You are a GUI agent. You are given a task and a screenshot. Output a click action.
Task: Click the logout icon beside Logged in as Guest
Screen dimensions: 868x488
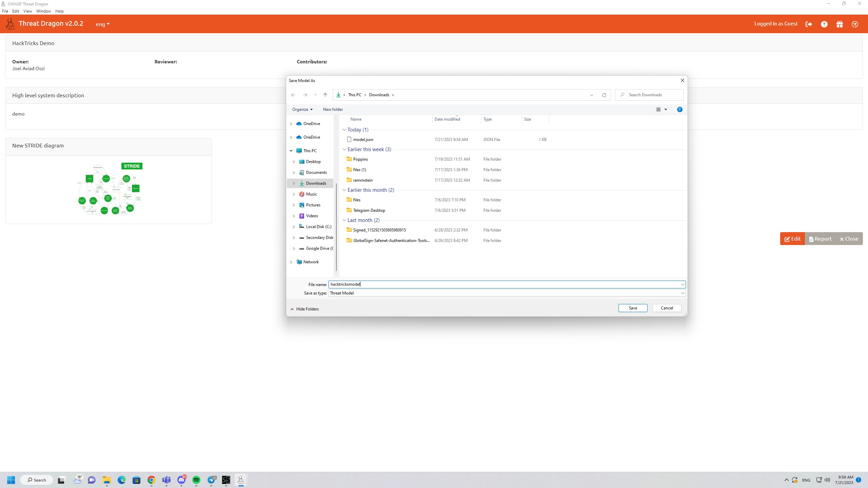point(809,24)
